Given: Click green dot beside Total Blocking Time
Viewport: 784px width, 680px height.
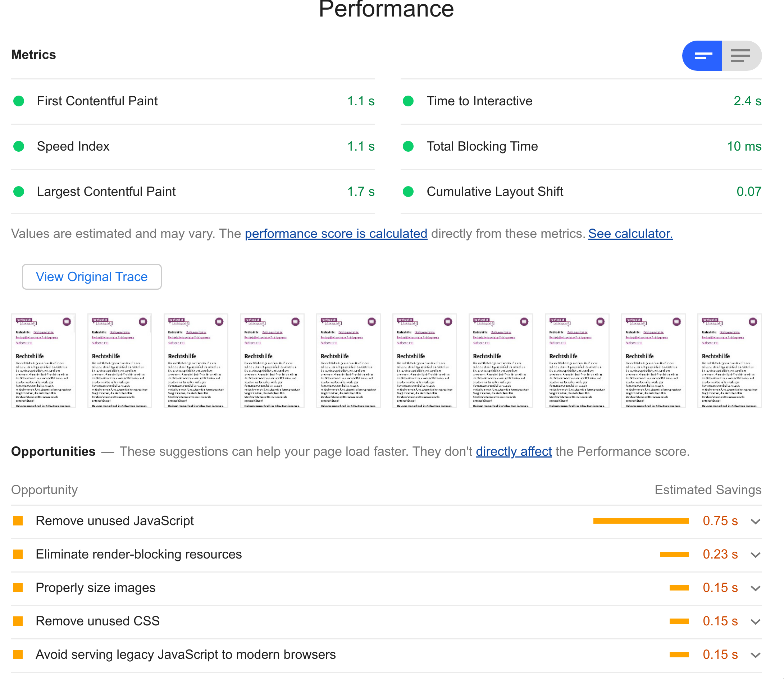Looking at the screenshot, I should [408, 147].
